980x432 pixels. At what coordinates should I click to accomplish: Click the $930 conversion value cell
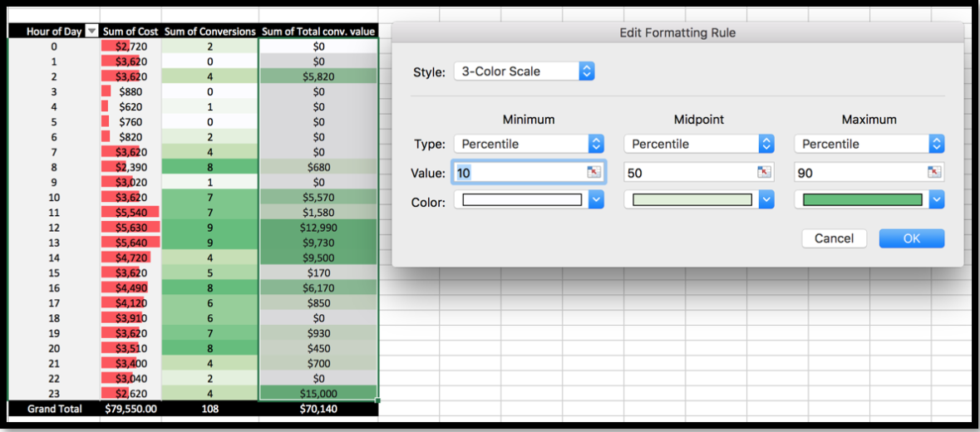318,333
